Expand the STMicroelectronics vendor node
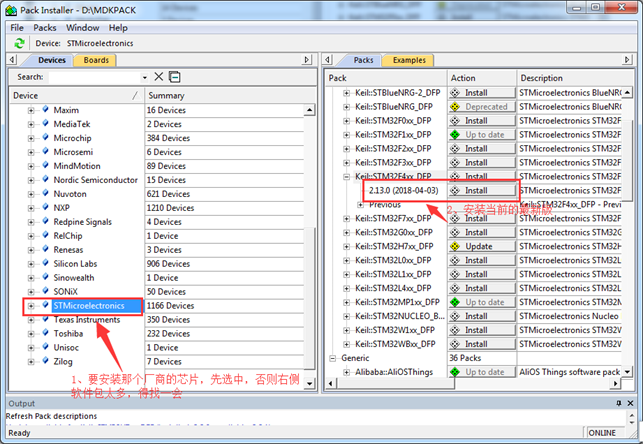Viewport: 643px width, 444px height. coord(31,306)
